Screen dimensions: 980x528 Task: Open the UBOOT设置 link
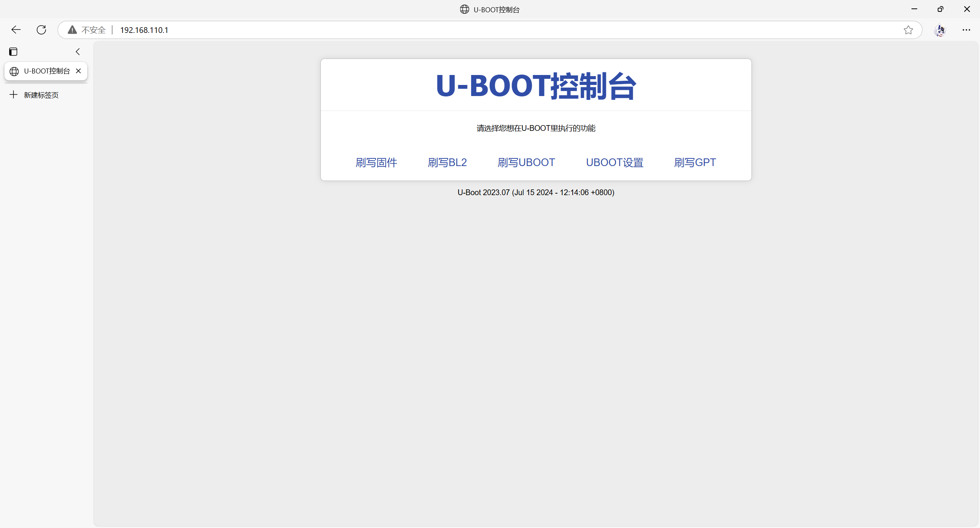[x=614, y=163]
